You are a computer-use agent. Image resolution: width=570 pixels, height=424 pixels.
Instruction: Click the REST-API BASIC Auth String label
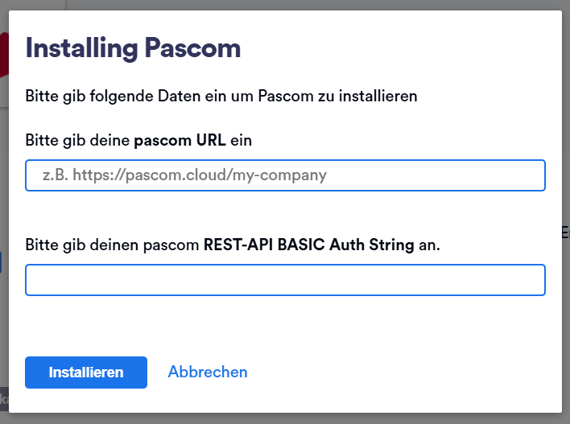coord(233,245)
